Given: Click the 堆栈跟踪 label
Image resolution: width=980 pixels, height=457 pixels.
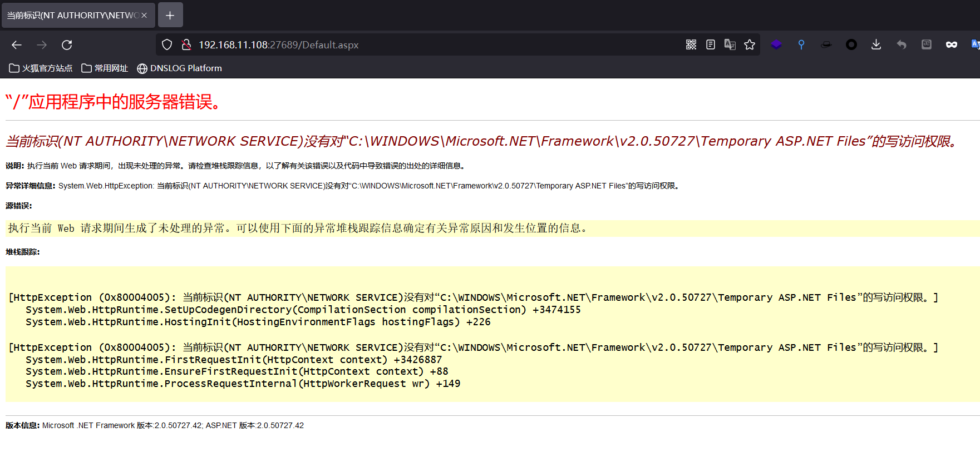Looking at the screenshot, I should pyautogui.click(x=23, y=252).
